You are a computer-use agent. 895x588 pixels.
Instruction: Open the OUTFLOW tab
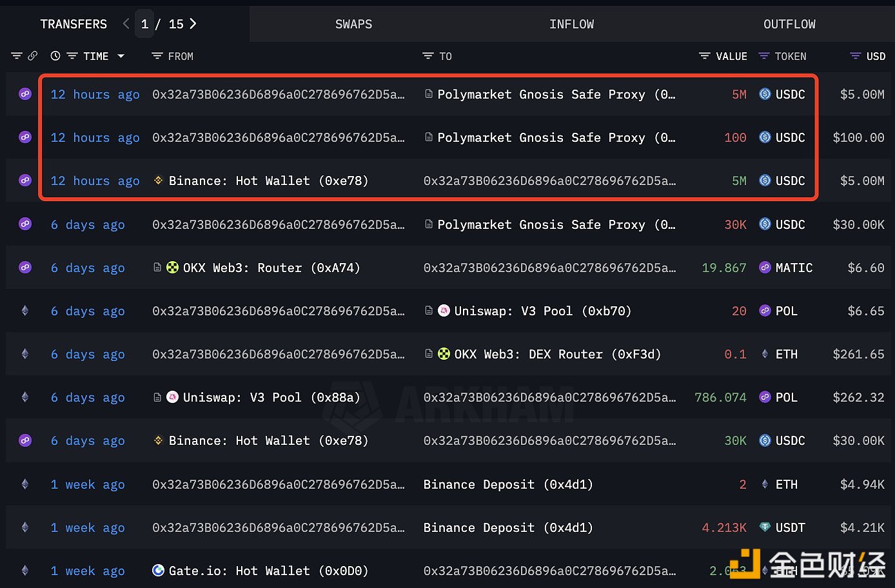pos(789,24)
